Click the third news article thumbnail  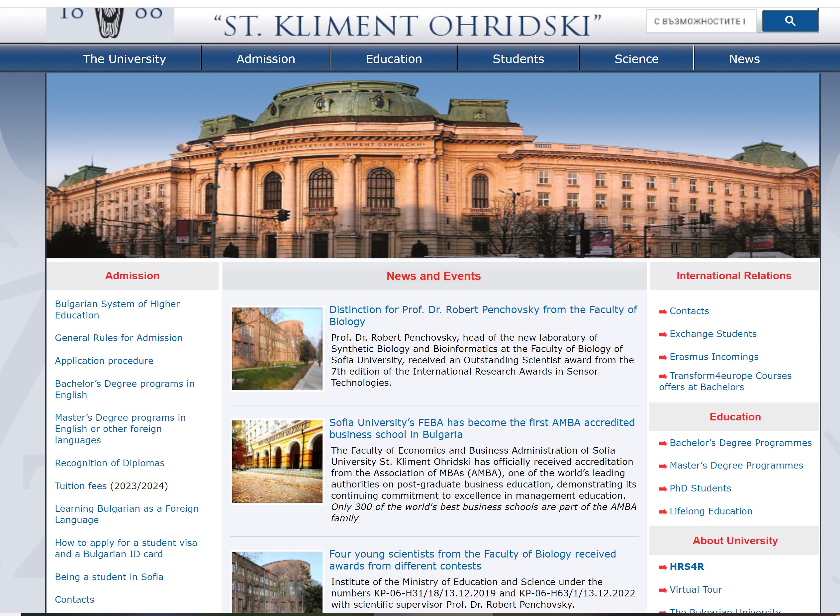277,582
